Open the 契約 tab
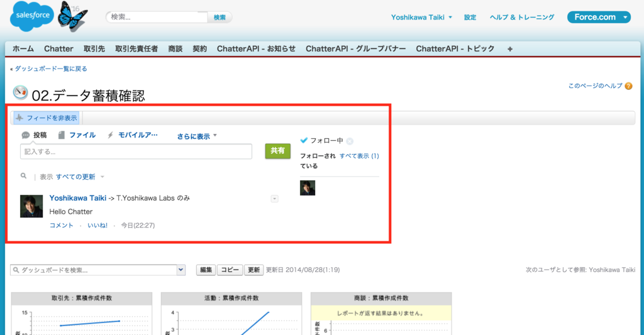Image resolution: width=644 pixels, height=335 pixels. click(199, 49)
